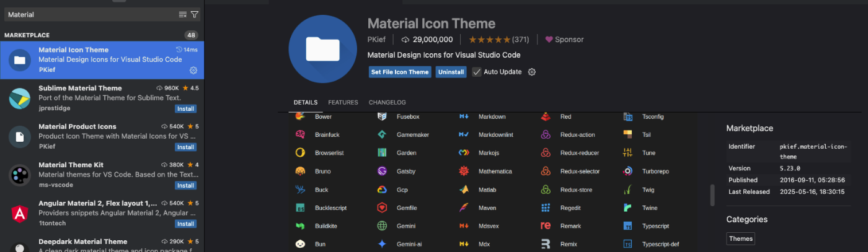Click the Bower icon in the details preview
This screenshot has width=868, height=252.
coord(299,116)
